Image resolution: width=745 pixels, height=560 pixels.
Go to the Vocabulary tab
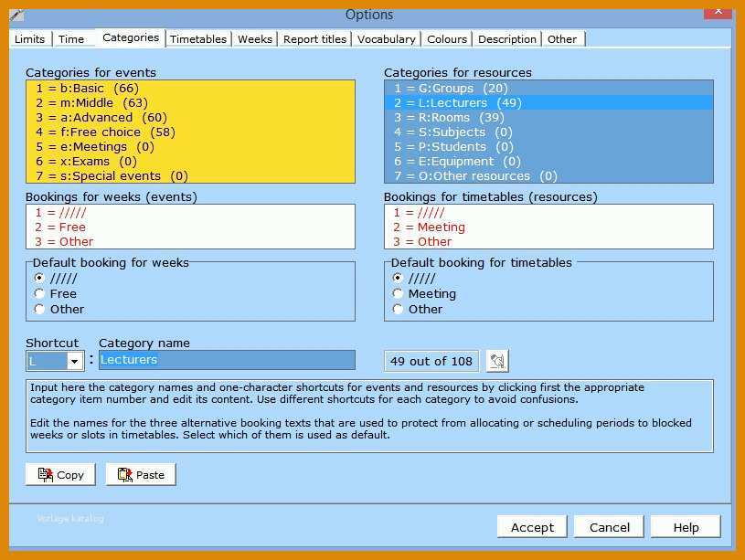click(387, 39)
